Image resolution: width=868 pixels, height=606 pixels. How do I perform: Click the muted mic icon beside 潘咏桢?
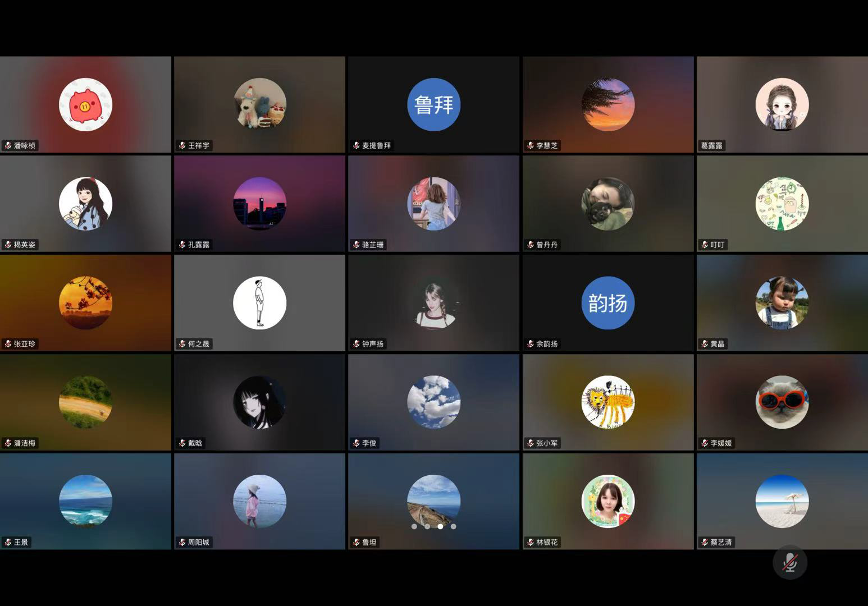(8, 146)
